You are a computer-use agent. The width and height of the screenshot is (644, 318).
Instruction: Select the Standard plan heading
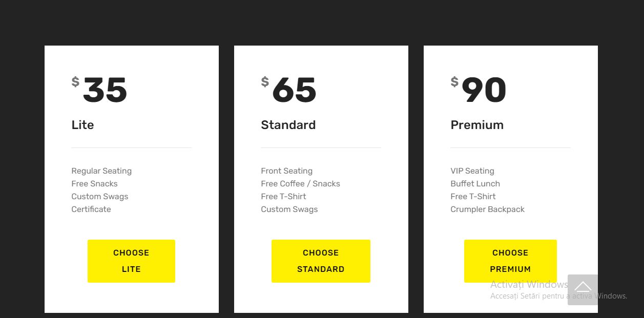[x=288, y=125]
